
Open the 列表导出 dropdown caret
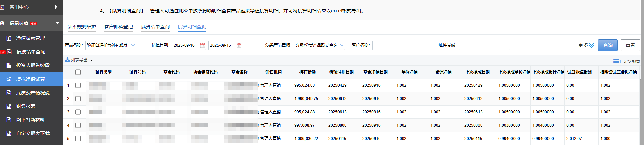(91, 60)
